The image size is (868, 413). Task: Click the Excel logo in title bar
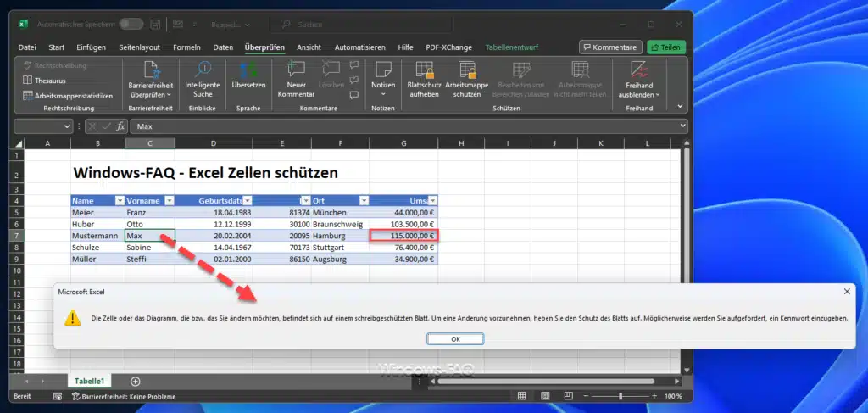click(24, 25)
